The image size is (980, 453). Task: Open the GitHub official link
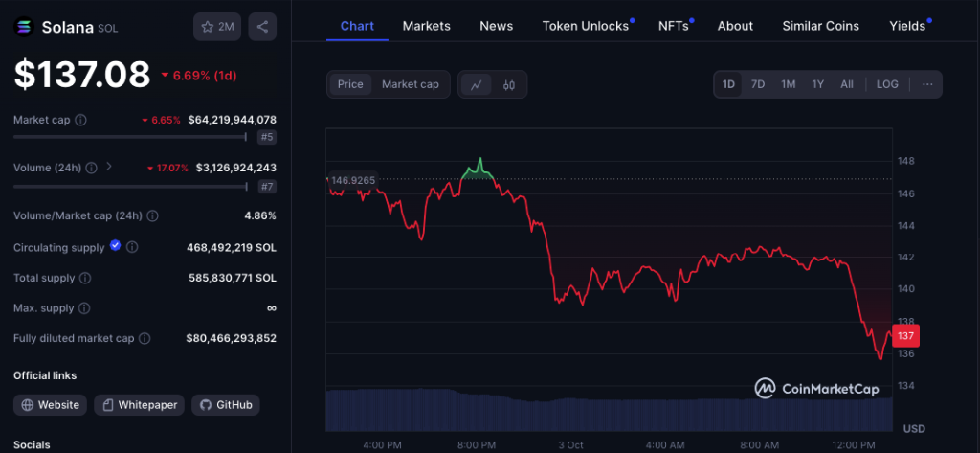(x=226, y=405)
